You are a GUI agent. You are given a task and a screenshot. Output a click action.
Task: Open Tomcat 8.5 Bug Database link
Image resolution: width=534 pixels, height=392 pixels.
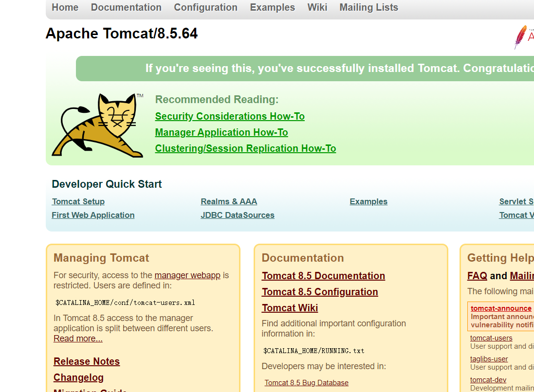pos(307,383)
